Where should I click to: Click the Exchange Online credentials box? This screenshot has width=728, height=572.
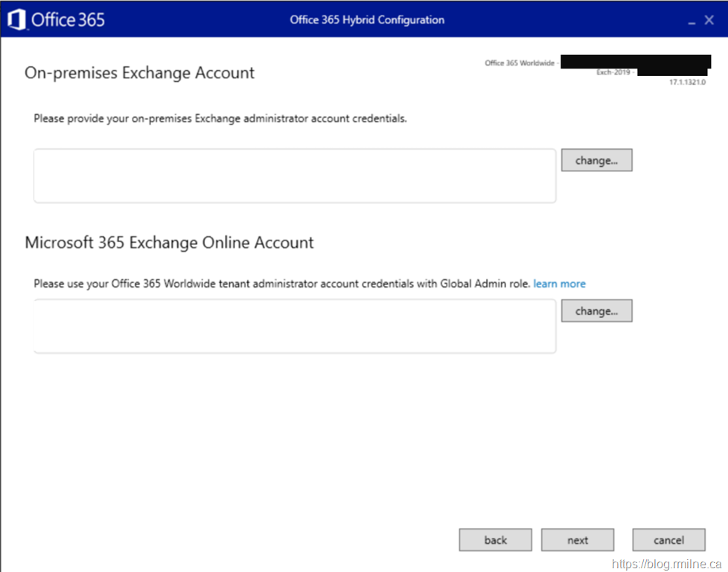click(x=295, y=326)
